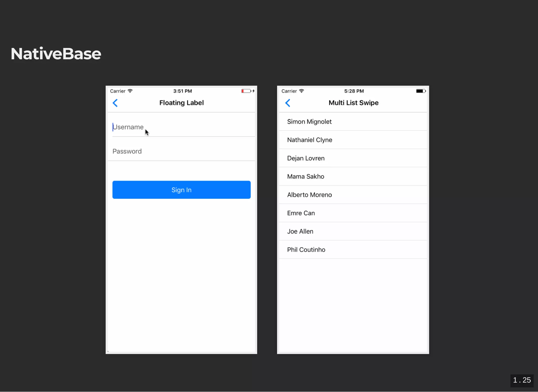The image size is (538, 392).
Task: Select Simon Mignolet list item
Action: 353,122
